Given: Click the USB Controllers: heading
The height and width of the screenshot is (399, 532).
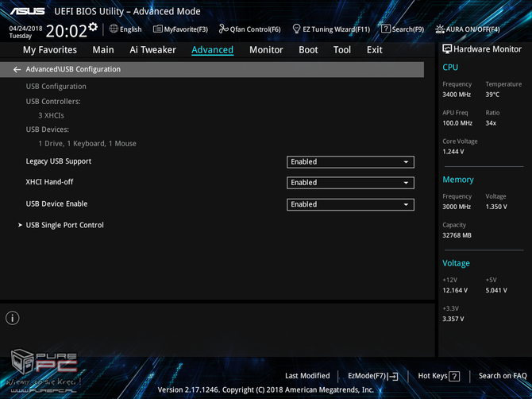Looking at the screenshot, I should (53, 102).
